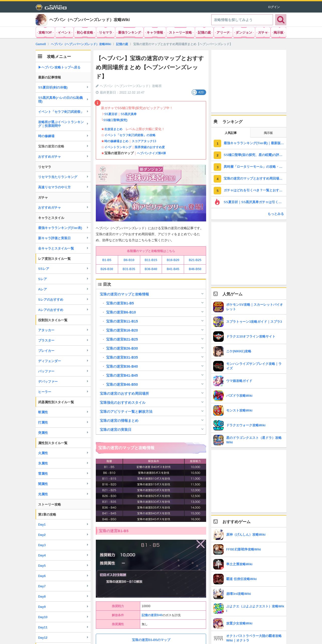322x644 pixels.
Task: Click the 420 comments bubble icon
Action: [x=199, y=92]
